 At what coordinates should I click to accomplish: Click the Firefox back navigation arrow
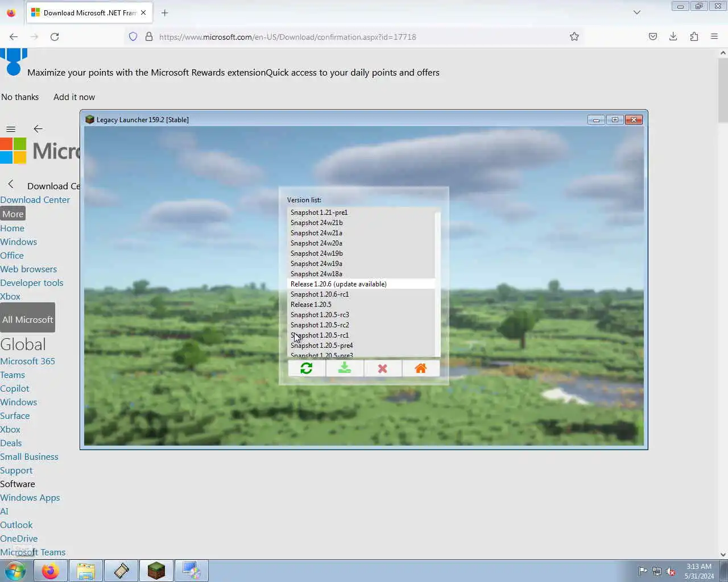(14, 36)
